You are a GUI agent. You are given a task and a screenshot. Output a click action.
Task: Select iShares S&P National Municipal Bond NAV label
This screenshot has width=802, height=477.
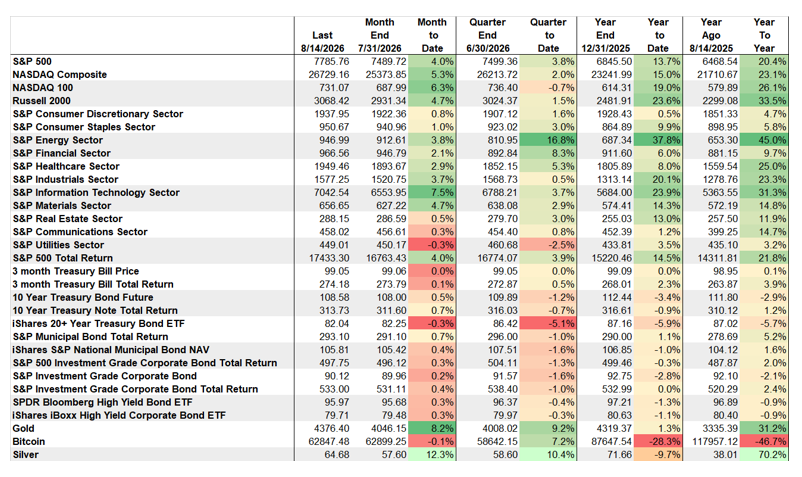(111, 350)
